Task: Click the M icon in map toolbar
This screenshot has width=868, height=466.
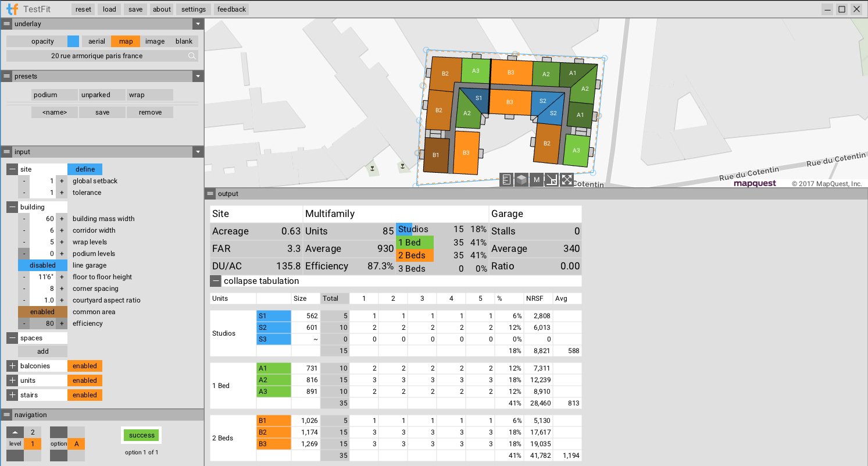Action: click(537, 180)
